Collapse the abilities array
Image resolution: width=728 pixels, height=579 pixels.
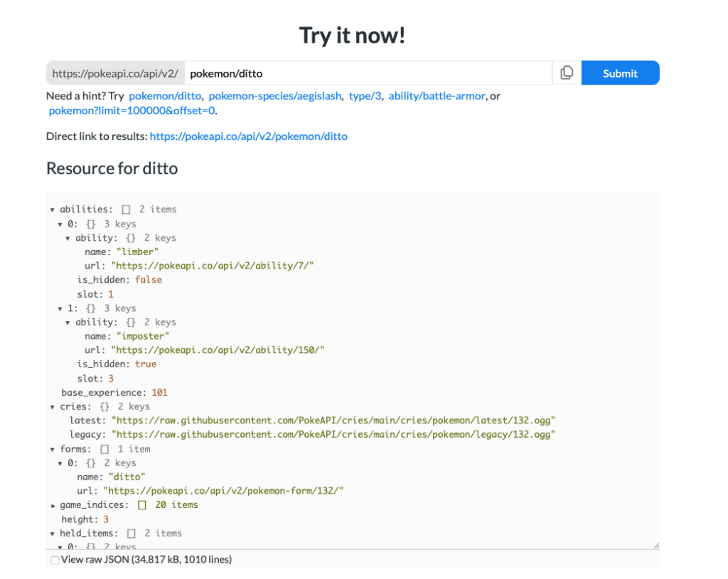point(53,210)
